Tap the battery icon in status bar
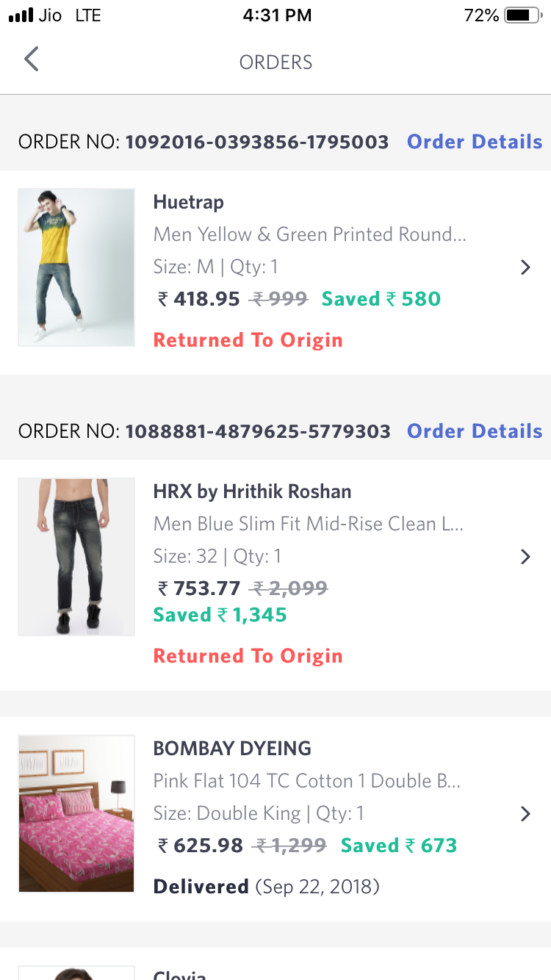Screen dimensions: 551x980 522,15
